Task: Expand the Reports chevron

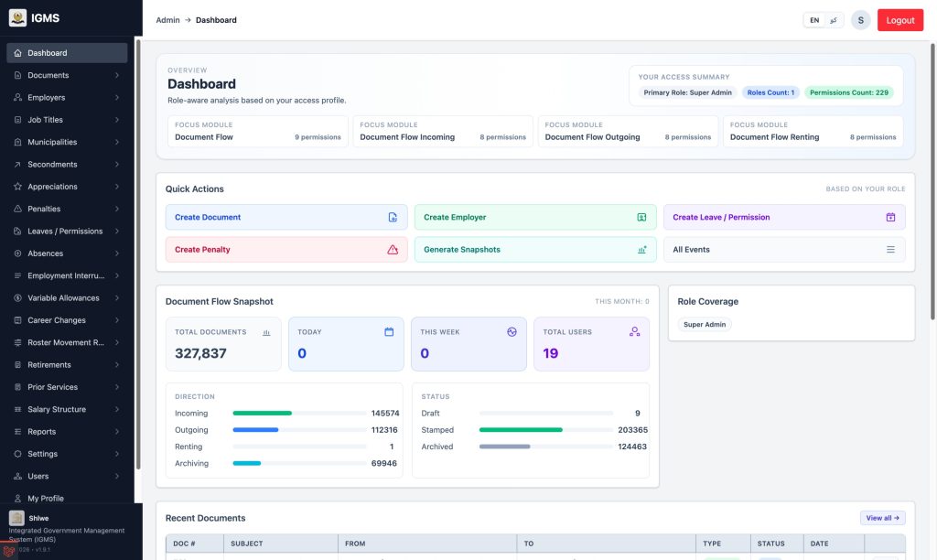Action: tap(117, 432)
